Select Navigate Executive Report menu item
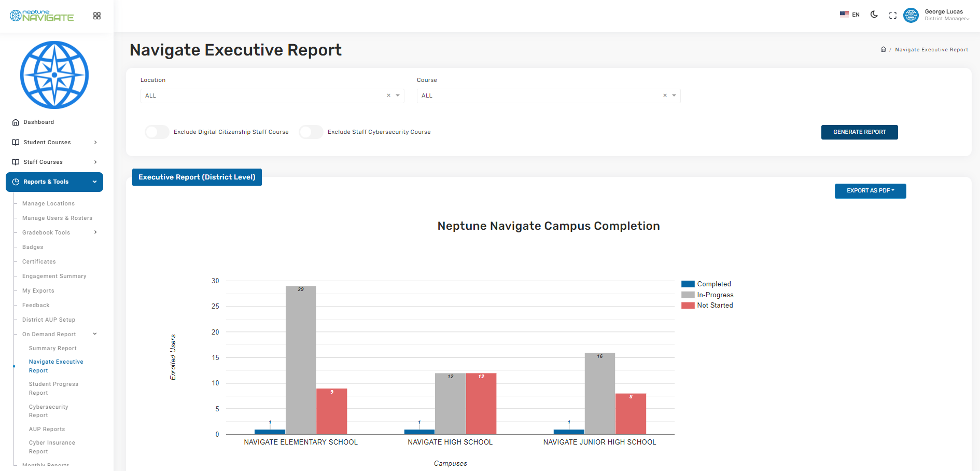980x471 pixels. tap(56, 366)
